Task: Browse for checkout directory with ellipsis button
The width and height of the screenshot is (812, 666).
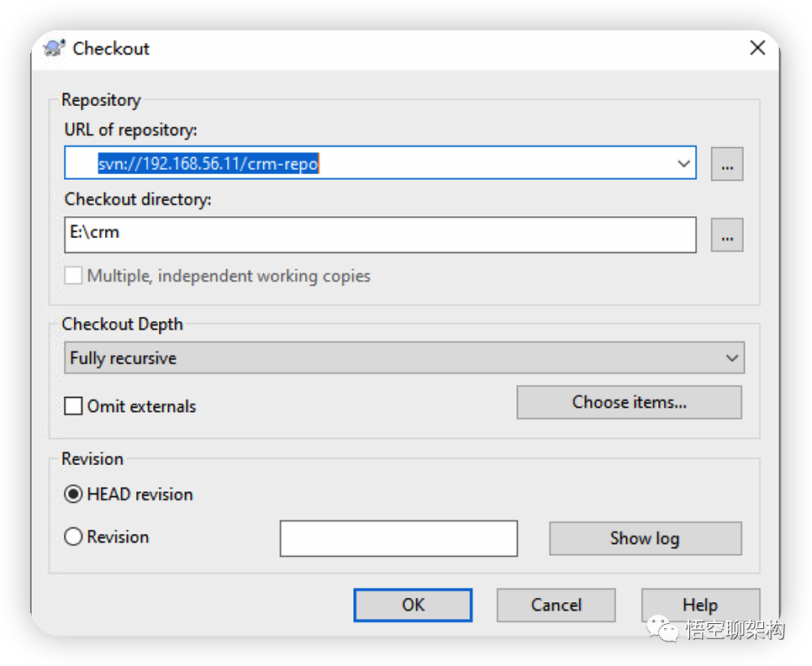Action: (x=726, y=235)
